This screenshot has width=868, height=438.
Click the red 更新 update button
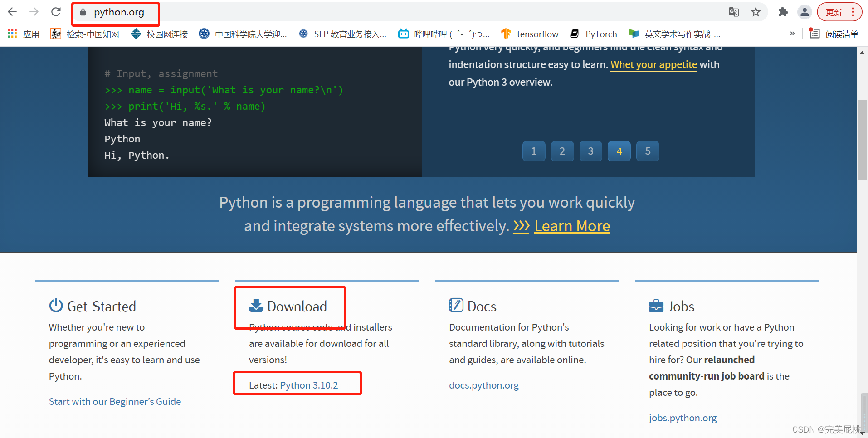(x=834, y=12)
